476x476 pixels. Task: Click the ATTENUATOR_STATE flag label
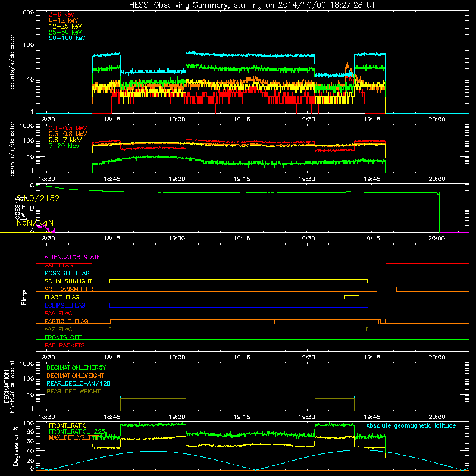click(72, 257)
